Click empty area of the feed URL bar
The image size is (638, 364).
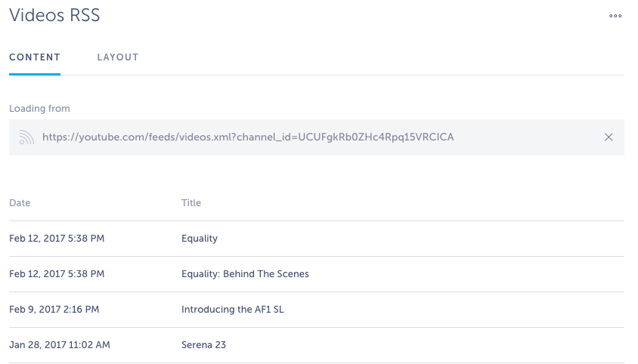529,137
